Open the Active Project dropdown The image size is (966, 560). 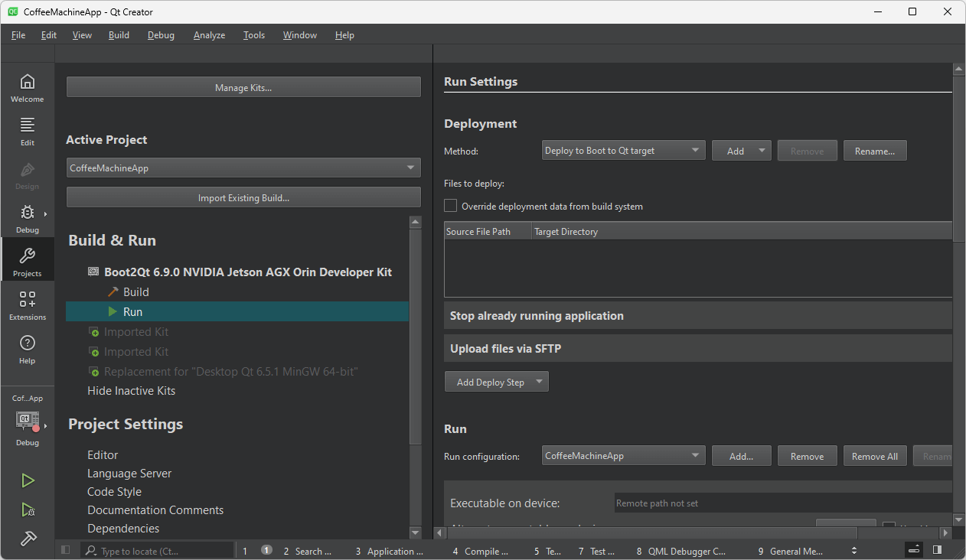243,168
